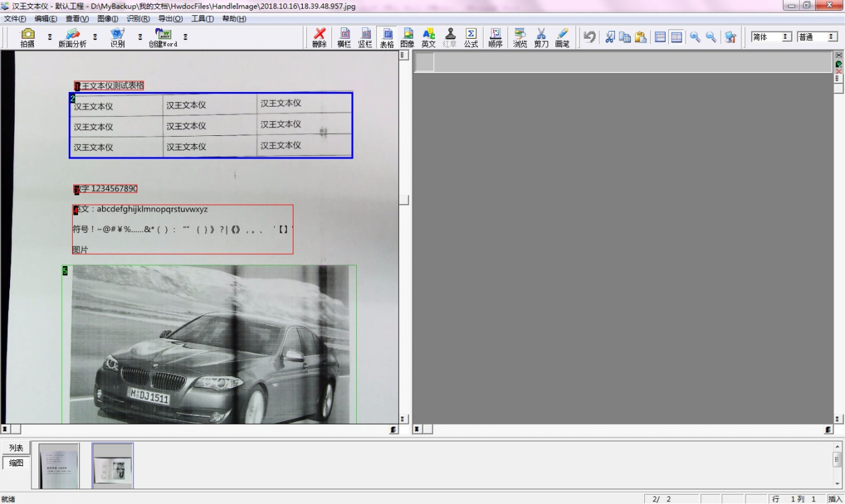The width and height of the screenshot is (845, 504).
Task: Open the 文件(F) menu
Action: pyautogui.click(x=15, y=19)
